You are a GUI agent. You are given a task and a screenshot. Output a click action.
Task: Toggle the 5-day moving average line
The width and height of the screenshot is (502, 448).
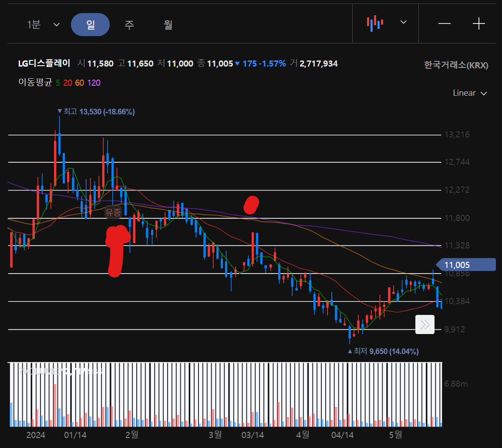tap(58, 83)
